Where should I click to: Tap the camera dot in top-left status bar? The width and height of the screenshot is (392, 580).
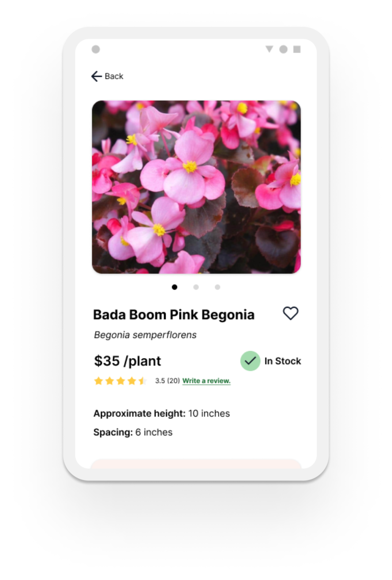[x=96, y=49]
